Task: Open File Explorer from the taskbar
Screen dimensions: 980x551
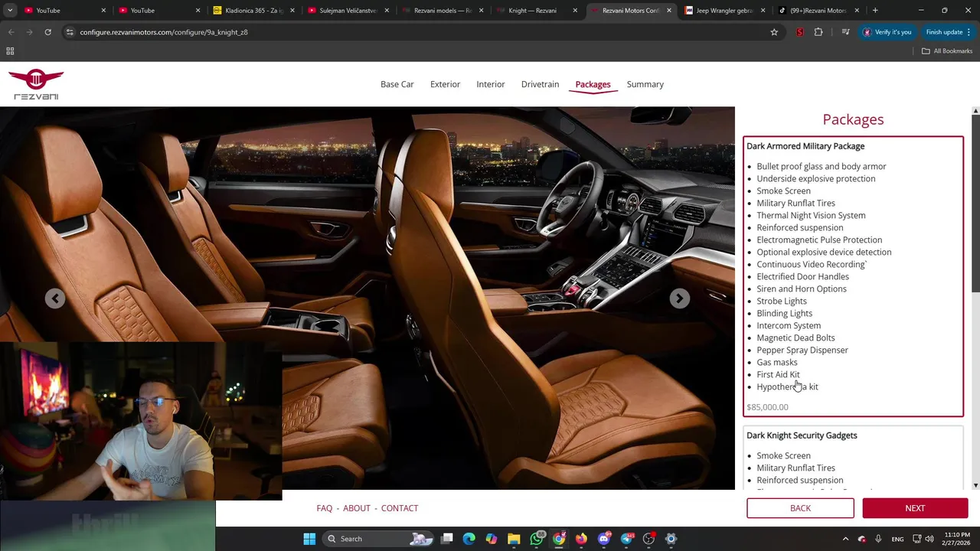Action: 514,539
